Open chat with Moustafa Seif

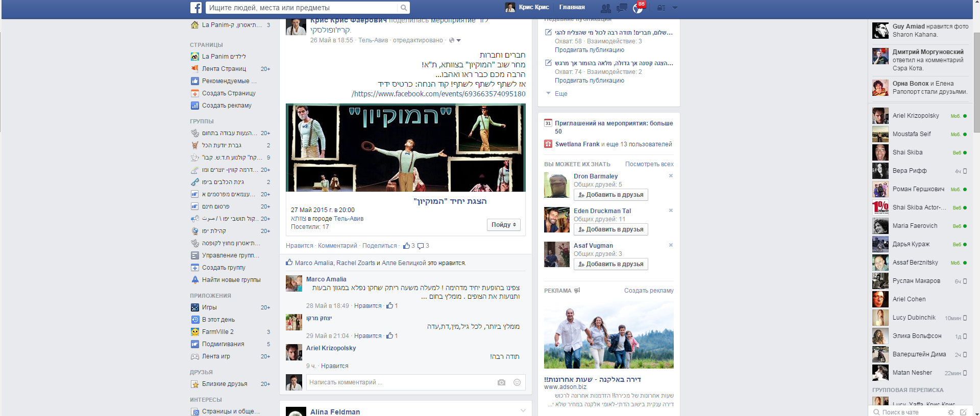(920, 134)
